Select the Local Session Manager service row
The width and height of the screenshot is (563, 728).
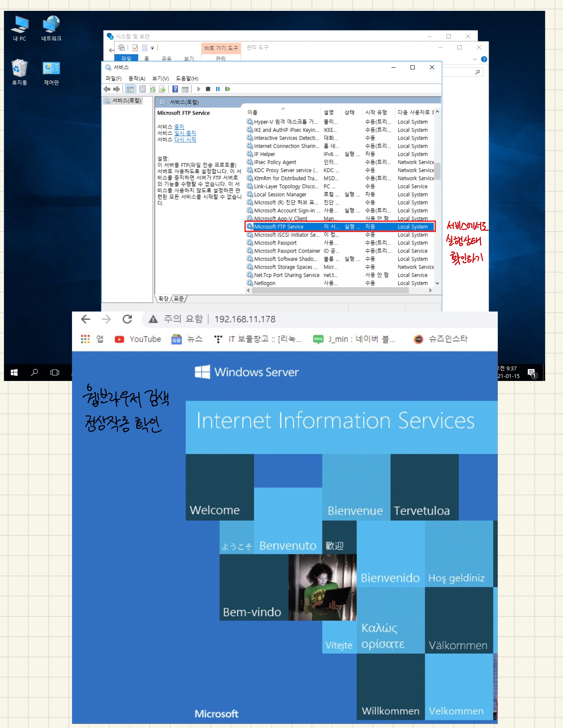(x=340, y=194)
